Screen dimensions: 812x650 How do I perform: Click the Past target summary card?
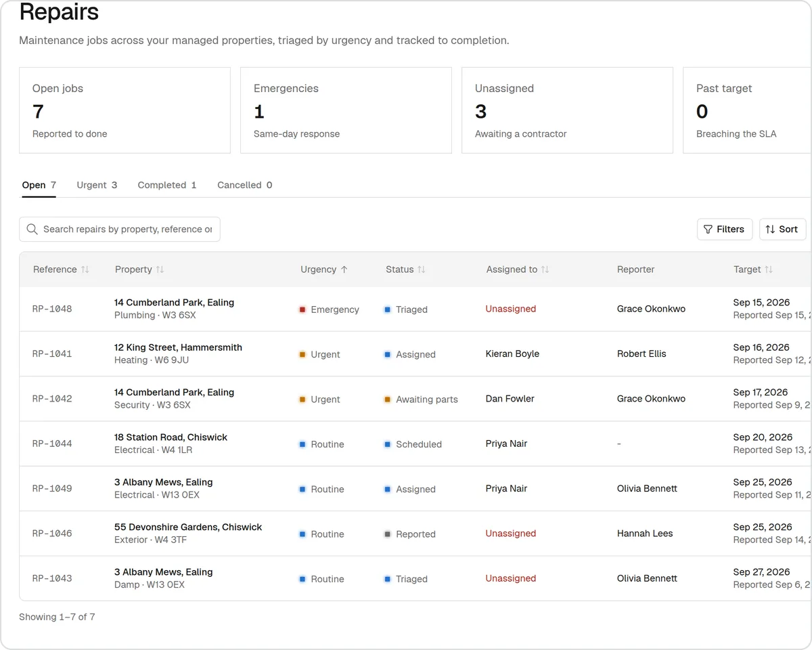tap(747, 110)
